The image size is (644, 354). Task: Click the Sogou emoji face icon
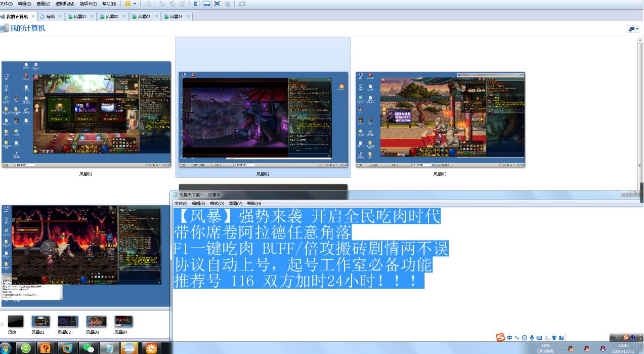[524, 338]
